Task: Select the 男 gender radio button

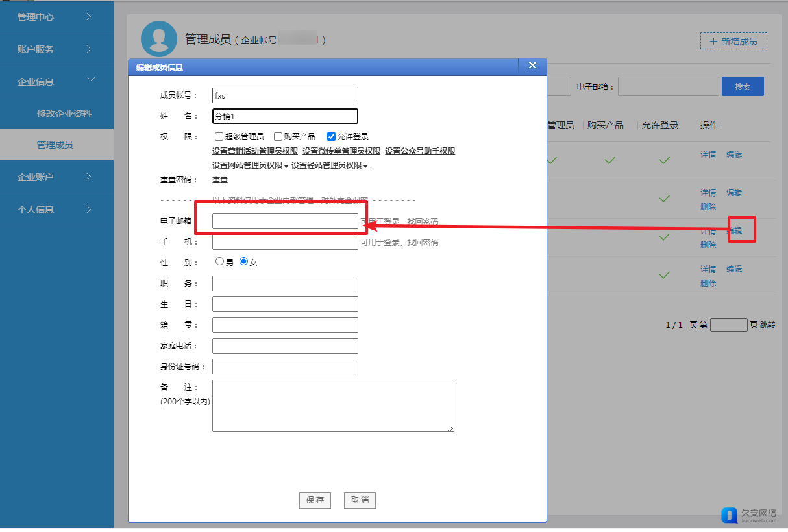Action: click(219, 262)
